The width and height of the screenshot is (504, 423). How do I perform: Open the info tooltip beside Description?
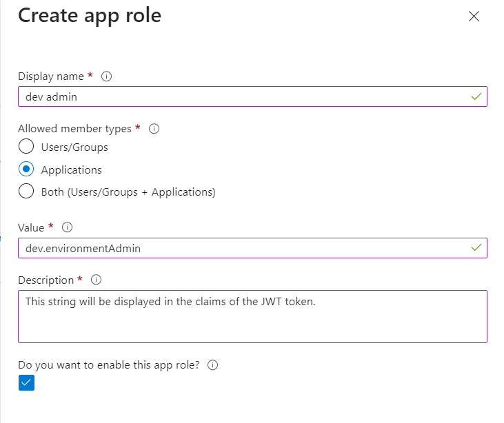coord(96,280)
